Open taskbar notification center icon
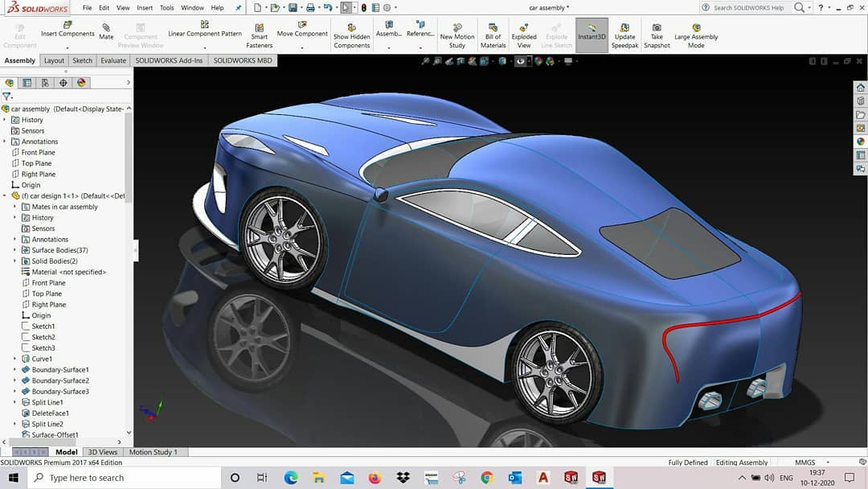 [x=850, y=478]
